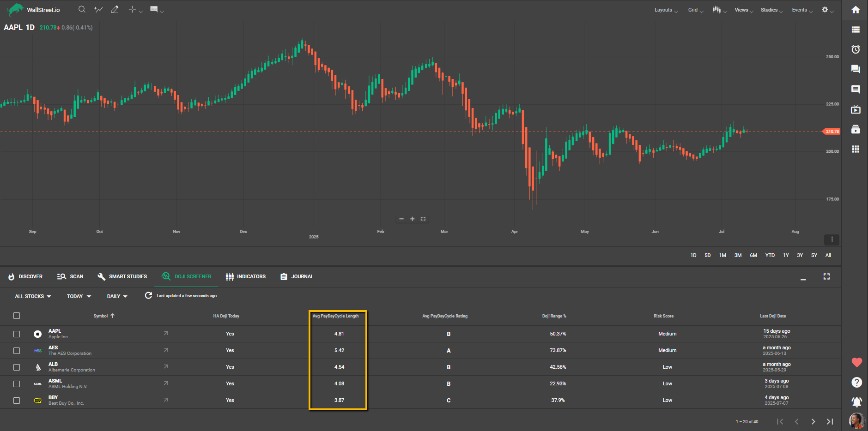Set chart range to 5Y

814,255
